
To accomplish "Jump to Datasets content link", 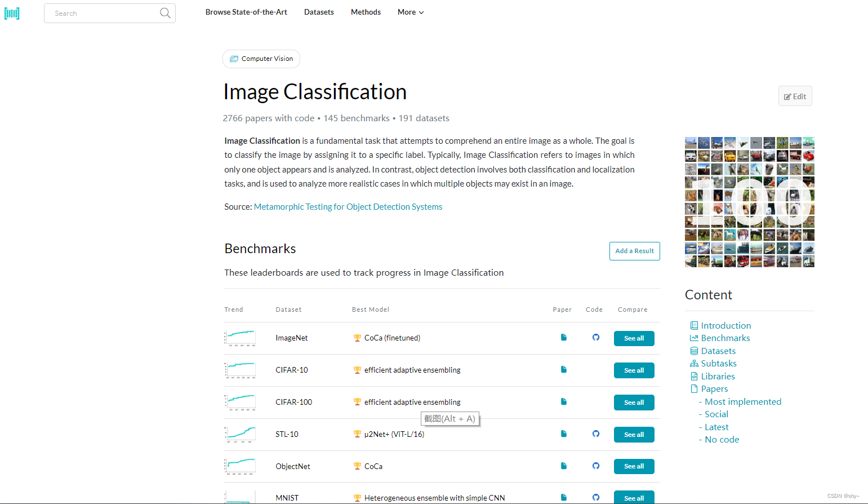I will [x=718, y=351].
